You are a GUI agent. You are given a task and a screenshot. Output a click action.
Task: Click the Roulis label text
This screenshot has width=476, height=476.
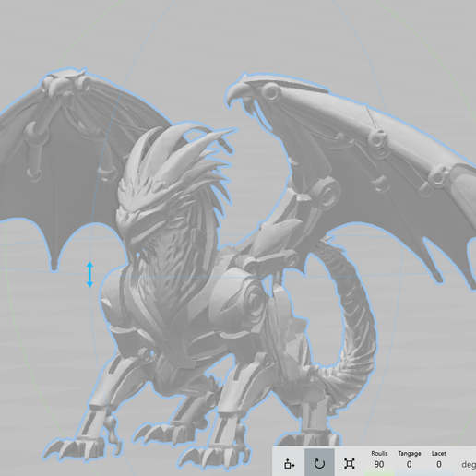point(379,453)
